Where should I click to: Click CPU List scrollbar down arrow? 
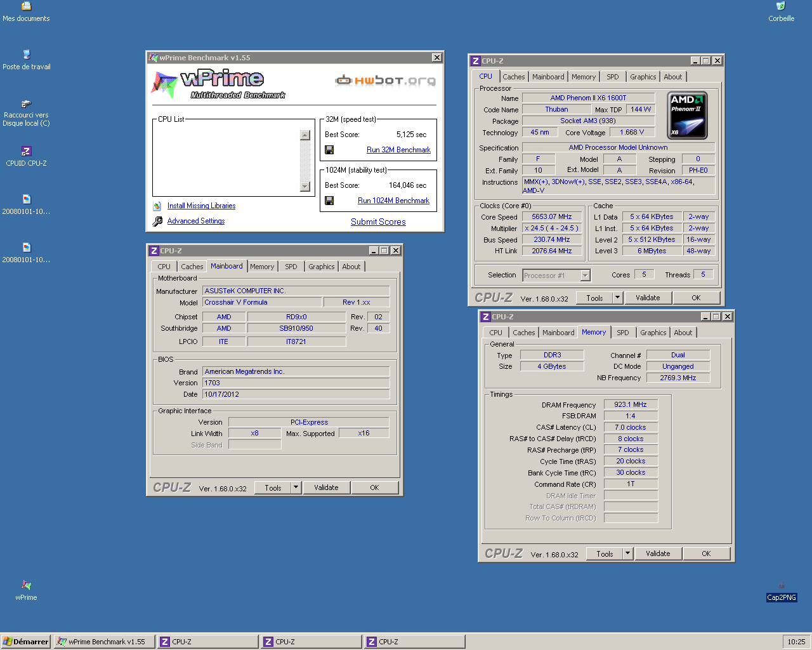[x=305, y=187]
